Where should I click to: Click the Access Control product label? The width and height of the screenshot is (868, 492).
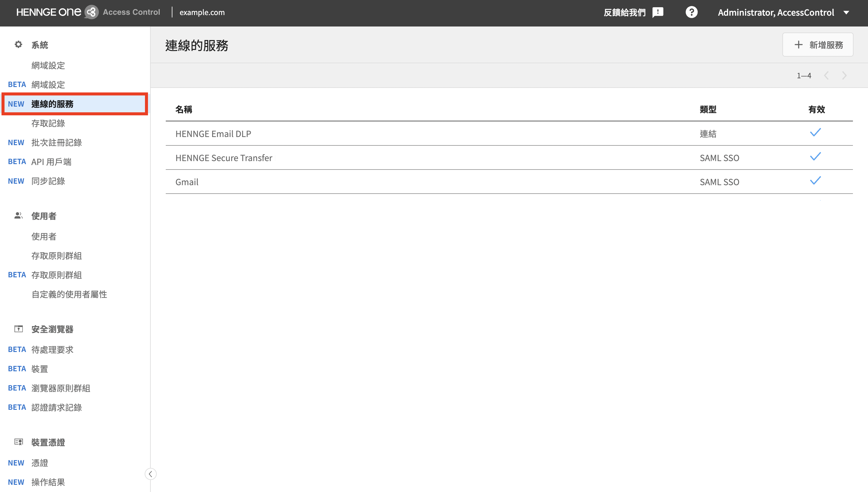(131, 12)
